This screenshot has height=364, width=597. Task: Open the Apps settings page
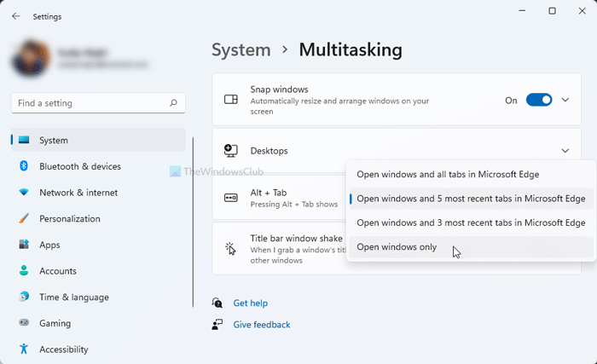coord(49,245)
